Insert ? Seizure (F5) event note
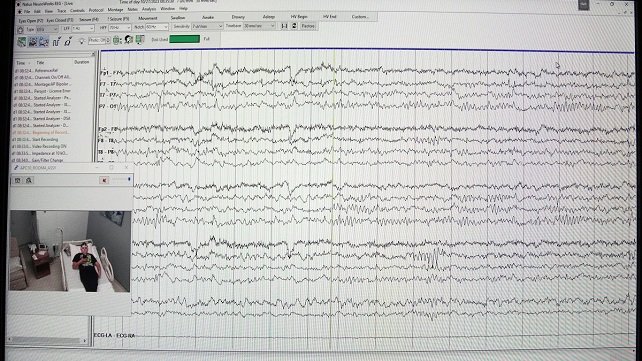 118,19
